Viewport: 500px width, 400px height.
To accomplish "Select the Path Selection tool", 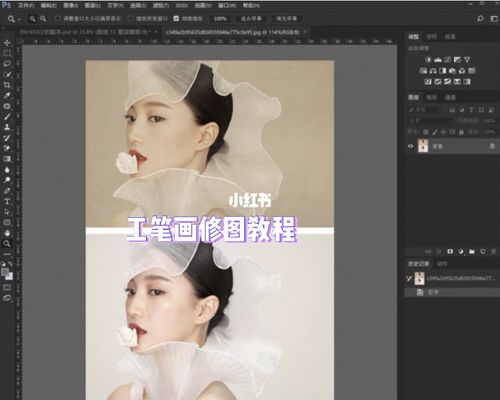I will coord(7,212).
